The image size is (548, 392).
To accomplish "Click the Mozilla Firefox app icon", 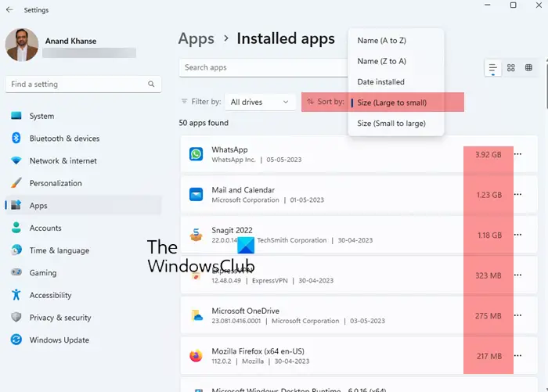I will point(196,356).
